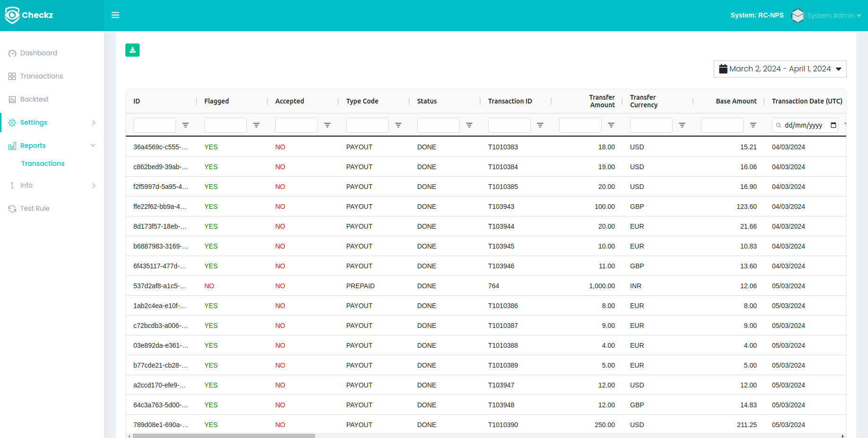Open filter menu for Base Amount column
Screen dimensions: 868x438
coord(753,125)
